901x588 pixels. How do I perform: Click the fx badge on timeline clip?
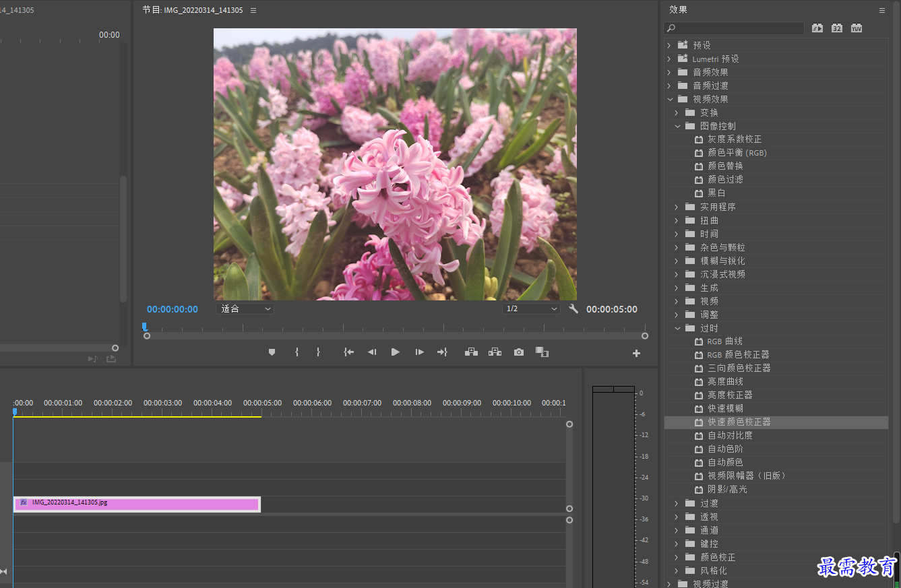tap(24, 502)
